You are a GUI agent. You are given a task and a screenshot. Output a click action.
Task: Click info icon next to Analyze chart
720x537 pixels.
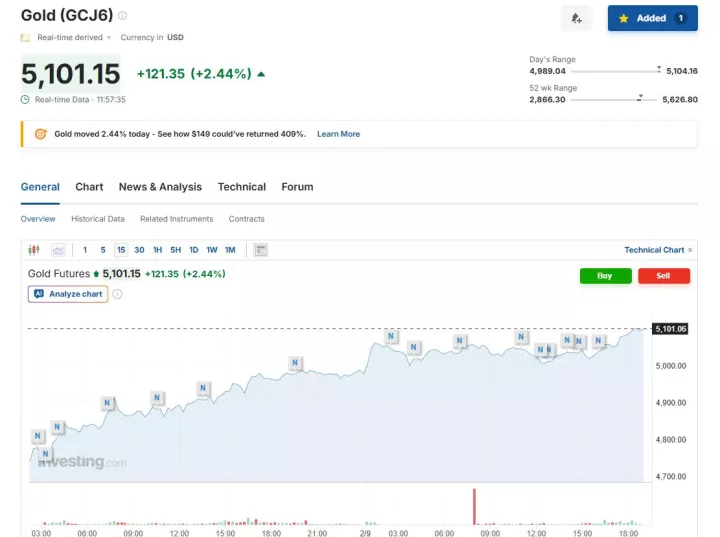[117, 294]
